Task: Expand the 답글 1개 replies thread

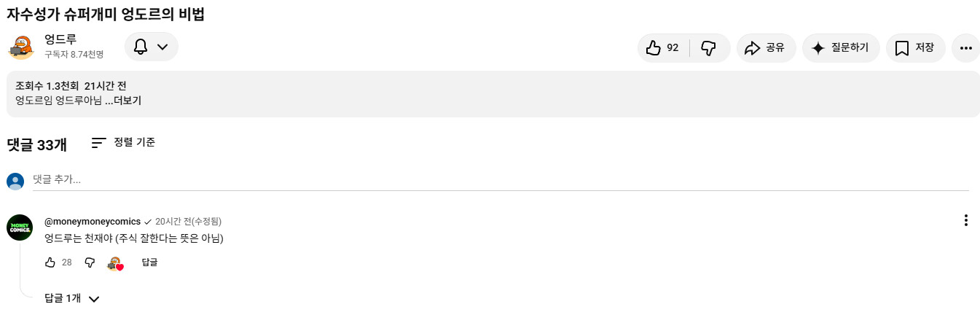Action: point(71,298)
